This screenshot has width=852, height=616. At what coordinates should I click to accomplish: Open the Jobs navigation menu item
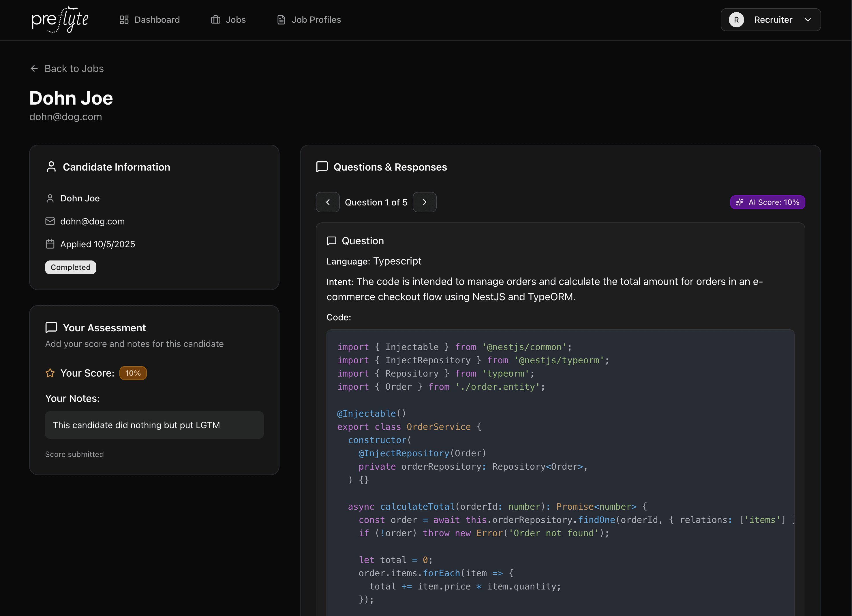[236, 20]
